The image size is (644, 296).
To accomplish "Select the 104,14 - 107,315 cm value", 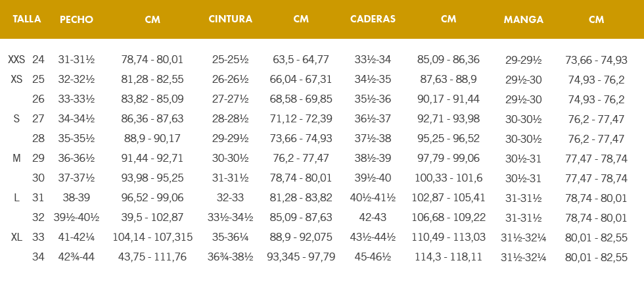I will (152, 237).
